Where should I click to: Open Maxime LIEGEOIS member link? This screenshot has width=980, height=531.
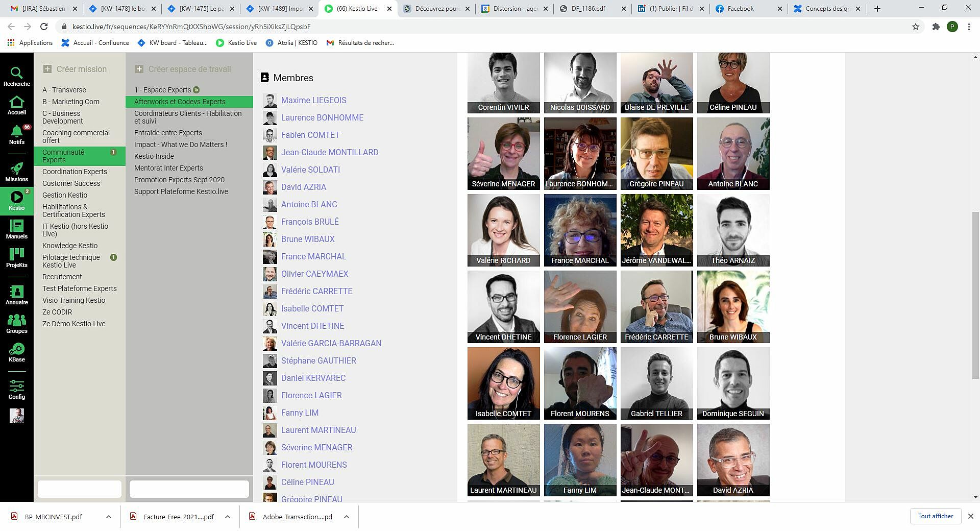click(x=313, y=100)
